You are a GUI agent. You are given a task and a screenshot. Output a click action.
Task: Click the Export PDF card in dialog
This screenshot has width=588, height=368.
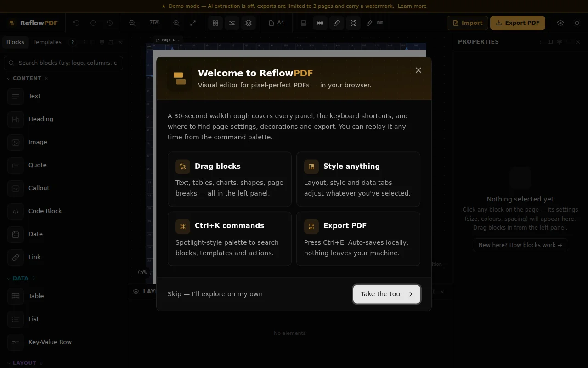click(358, 239)
